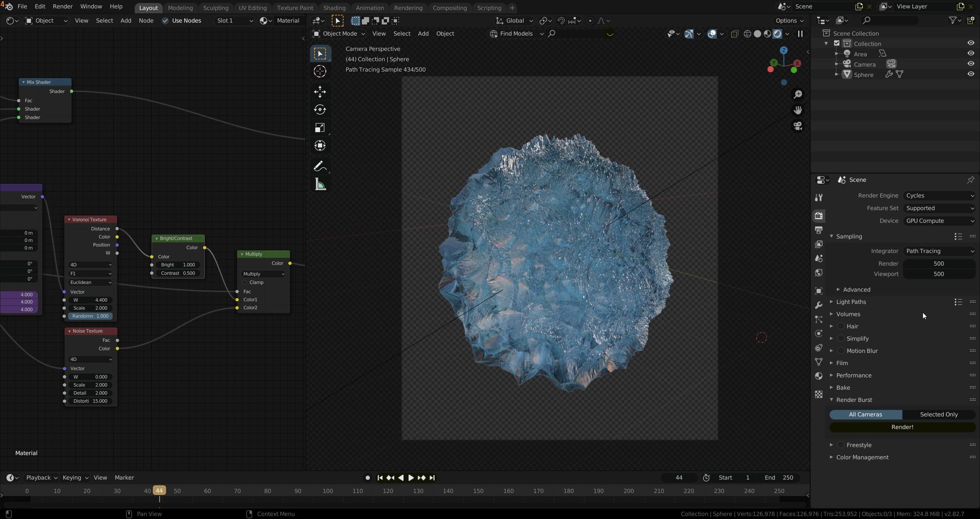Viewport: 980px width, 519px height.
Task: Select the Selected Only option
Action: tap(939, 415)
